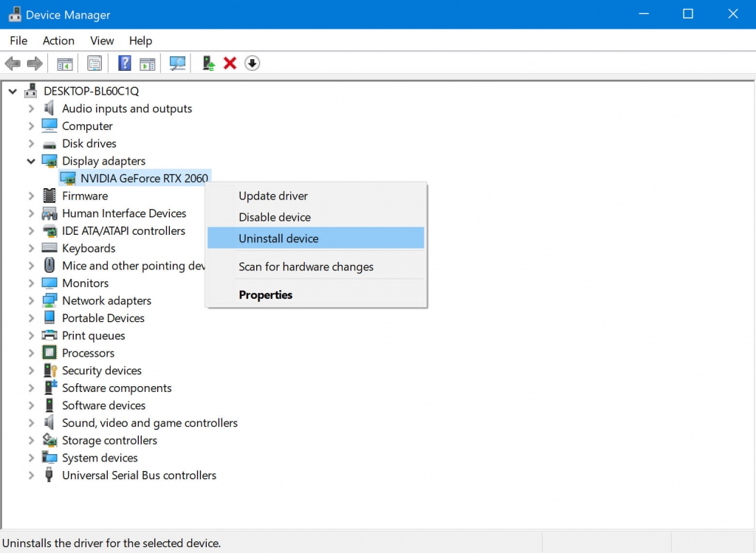The width and height of the screenshot is (756, 553).
Task: Open the Action menu
Action: coord(58,41)
